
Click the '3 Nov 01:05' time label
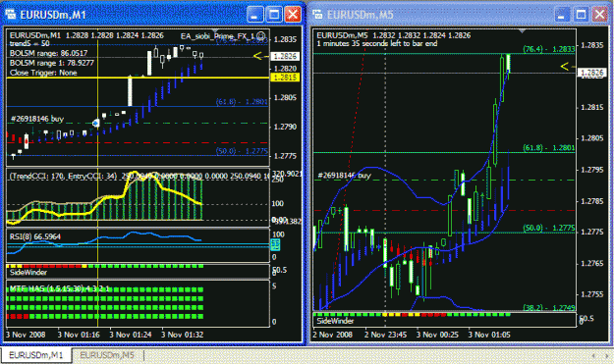[489, 335]
